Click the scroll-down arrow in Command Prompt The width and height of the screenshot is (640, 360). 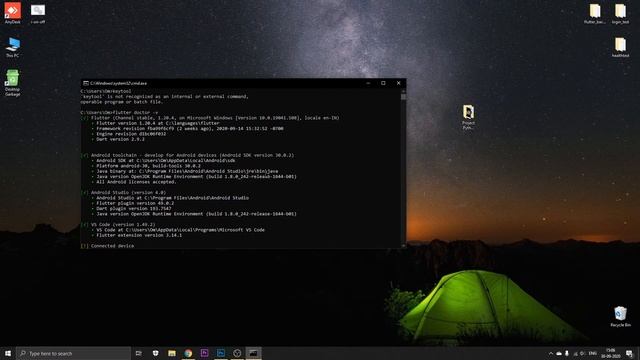click(403, 246)
